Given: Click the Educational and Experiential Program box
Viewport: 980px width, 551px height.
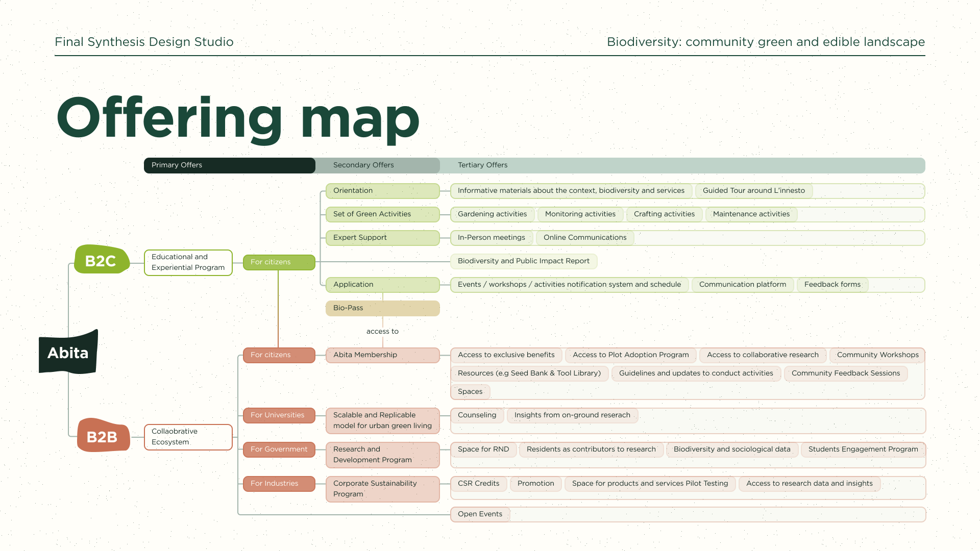Looking at the screenshot, I should 188,262.
